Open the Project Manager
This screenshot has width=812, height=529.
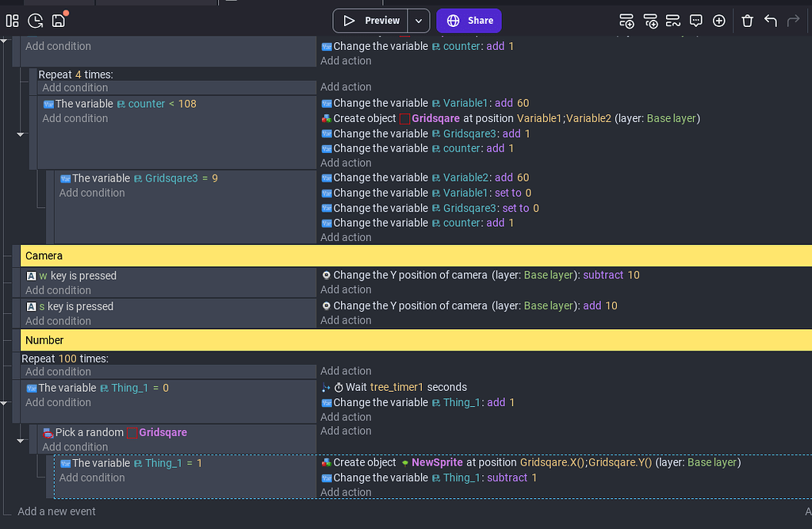point(12,21)
